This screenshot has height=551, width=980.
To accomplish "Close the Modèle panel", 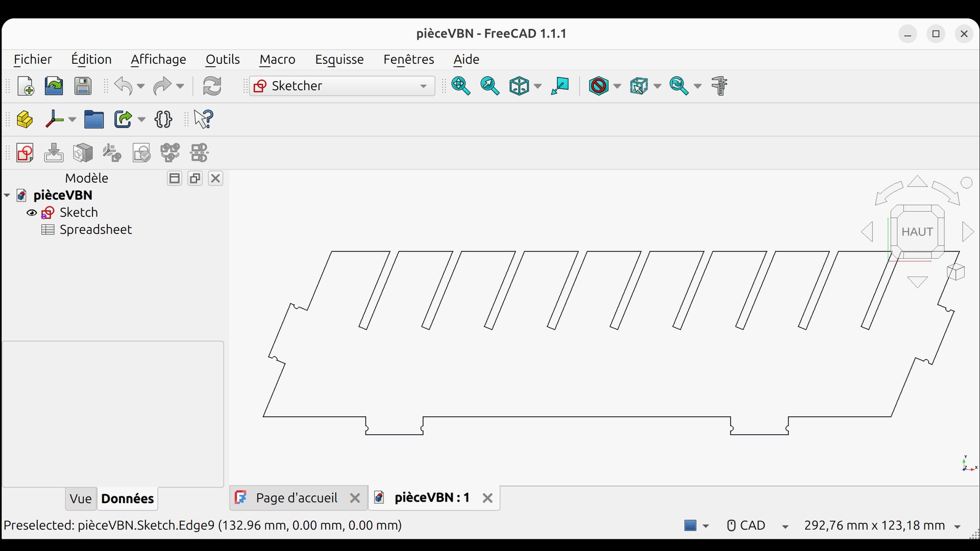I will coord(216,179).
